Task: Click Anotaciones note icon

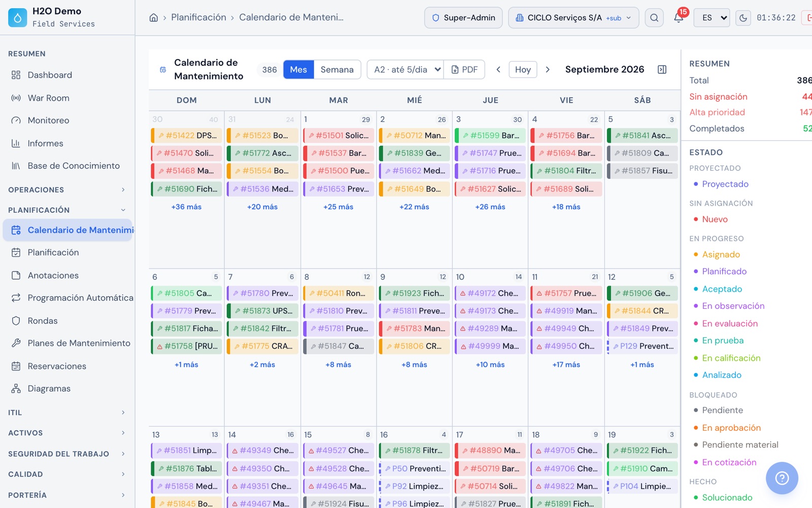Action: (16, 275)
